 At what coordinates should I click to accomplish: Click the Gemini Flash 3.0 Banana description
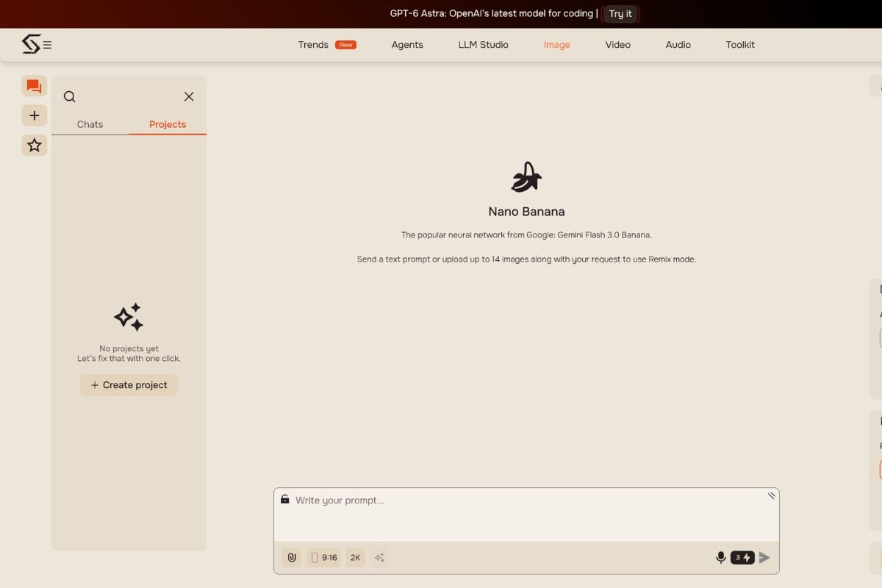pos(526,235)
